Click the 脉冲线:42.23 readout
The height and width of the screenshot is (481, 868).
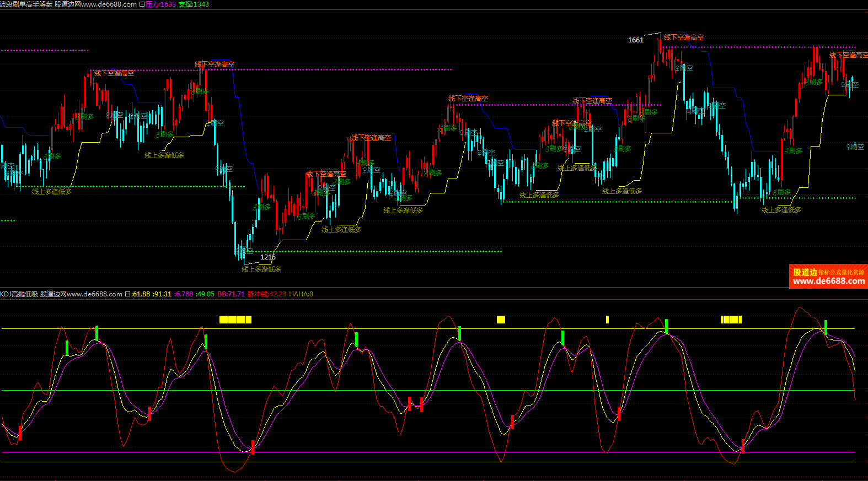267,294
